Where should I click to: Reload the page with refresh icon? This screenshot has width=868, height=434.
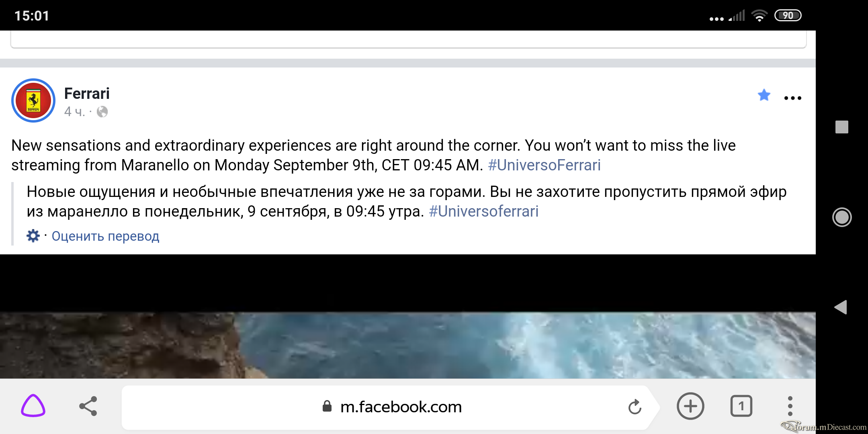(635, 407)
